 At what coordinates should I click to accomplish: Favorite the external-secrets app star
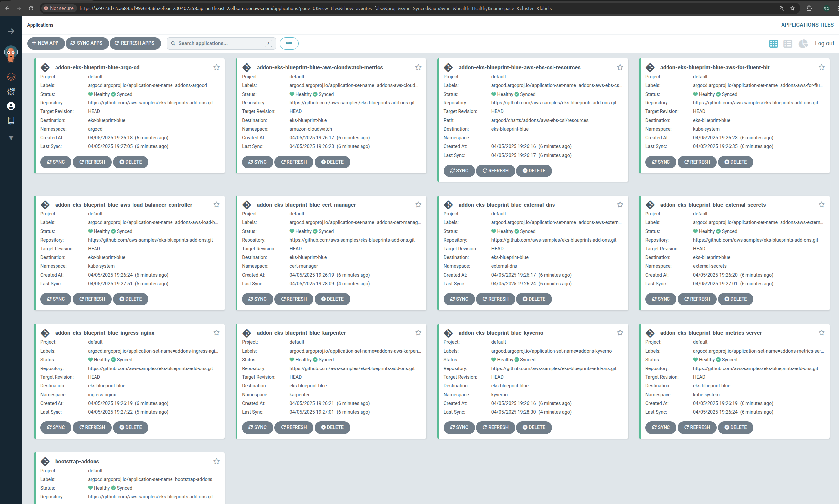pos(822,205)
